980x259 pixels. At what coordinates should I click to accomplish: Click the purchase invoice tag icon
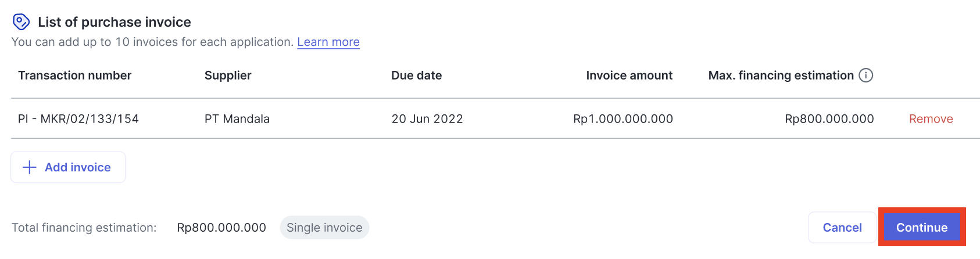pyautogui.click(x=22, y=22)
